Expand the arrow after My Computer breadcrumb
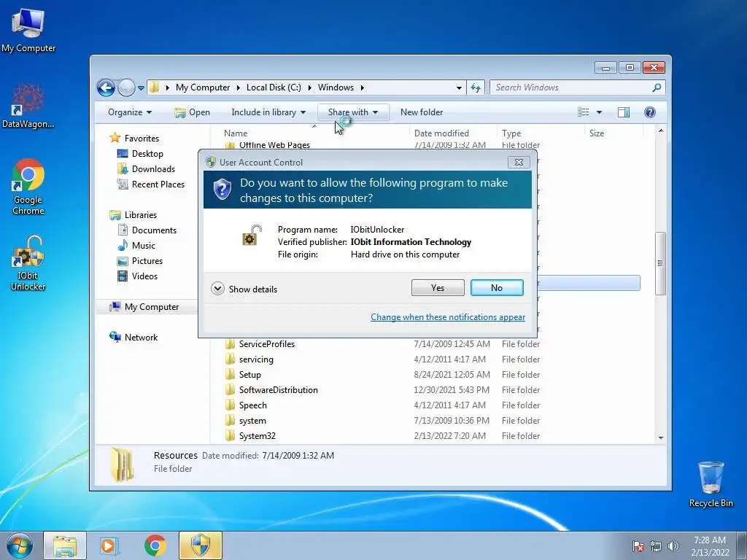The width and height of the screenshot is (747, 560). click(239, 87)
